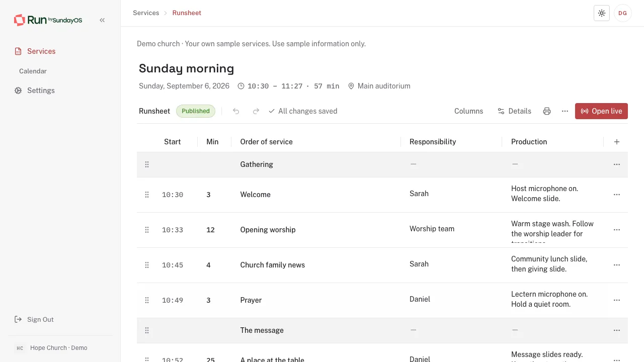Grab the drag handle of Church family news
The width and height of the screenshot is (644, 362).
tap(147, 265)
